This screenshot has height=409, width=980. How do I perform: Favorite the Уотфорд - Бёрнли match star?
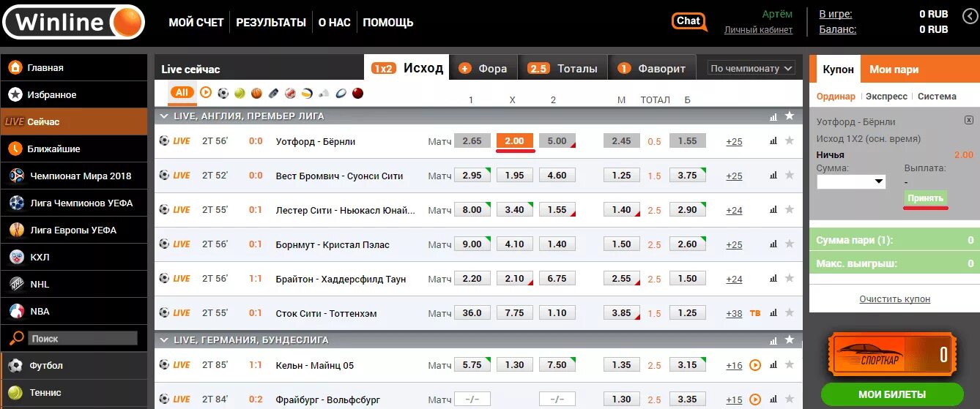point(790,141)
